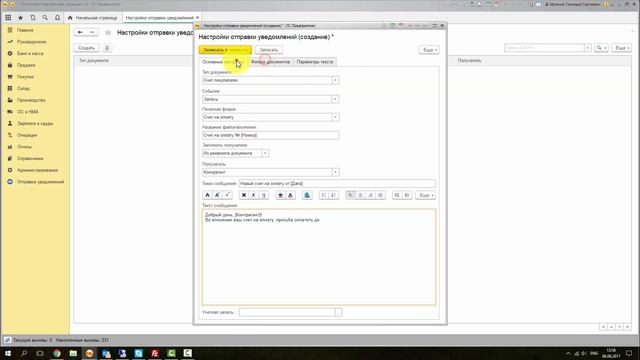Image resolution: width=640 pixels, height=360 pixels.
Task: Click the Записать button
Action: (269, 50)
